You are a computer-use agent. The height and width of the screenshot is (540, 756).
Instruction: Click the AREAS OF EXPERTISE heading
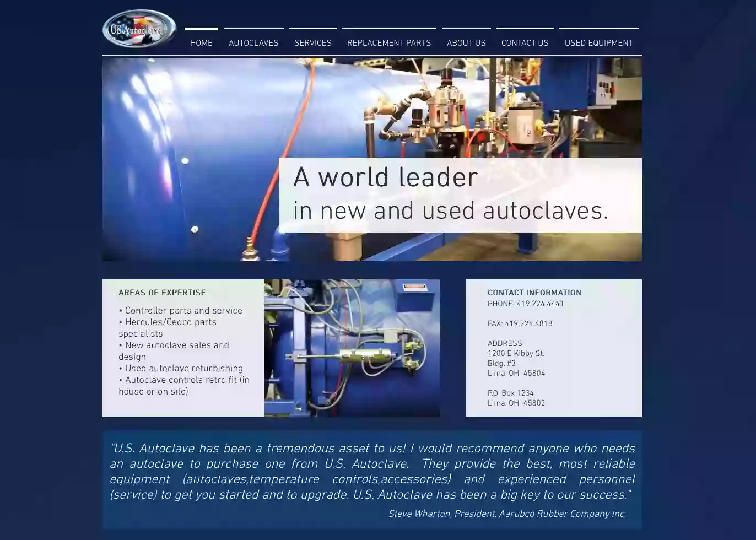coord(162,293)
